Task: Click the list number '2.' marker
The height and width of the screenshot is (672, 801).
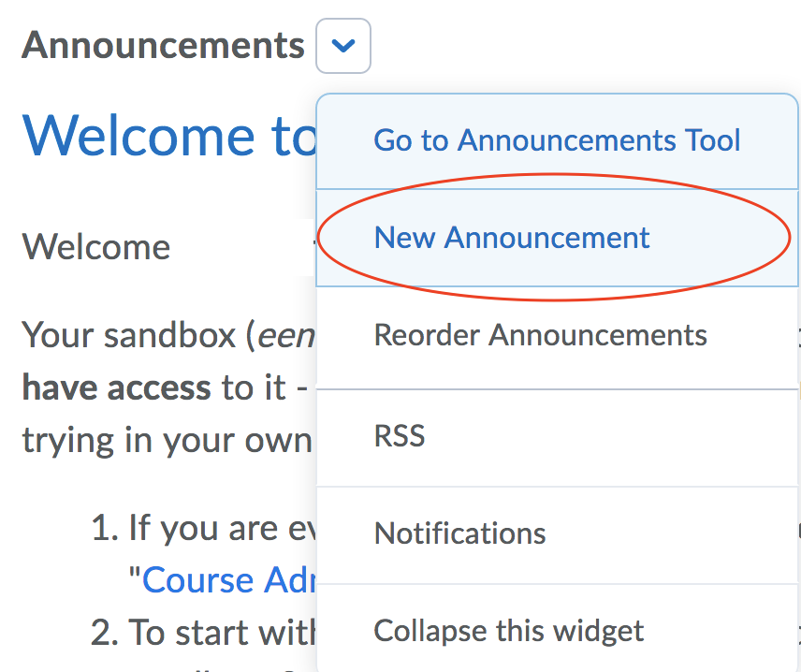Action: 104,634
